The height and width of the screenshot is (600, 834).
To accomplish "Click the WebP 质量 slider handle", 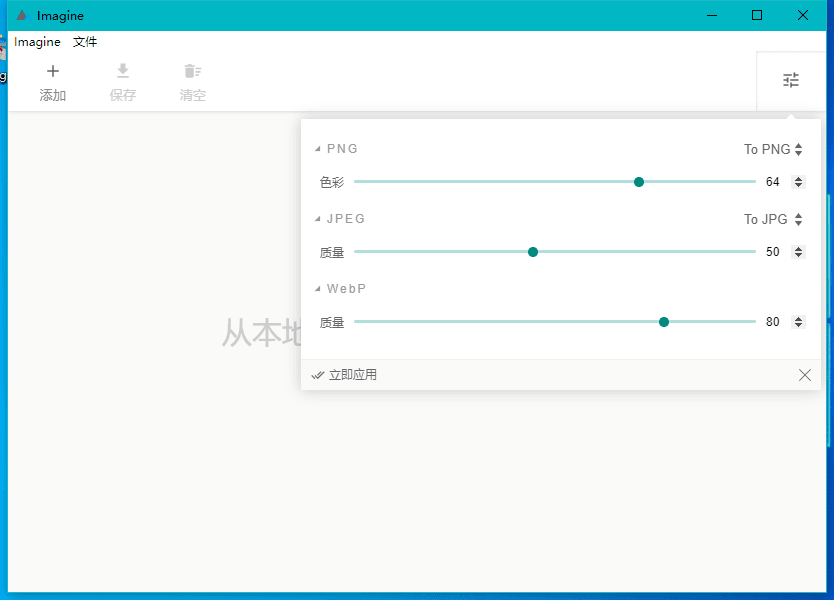I will (x=664, y=322).
